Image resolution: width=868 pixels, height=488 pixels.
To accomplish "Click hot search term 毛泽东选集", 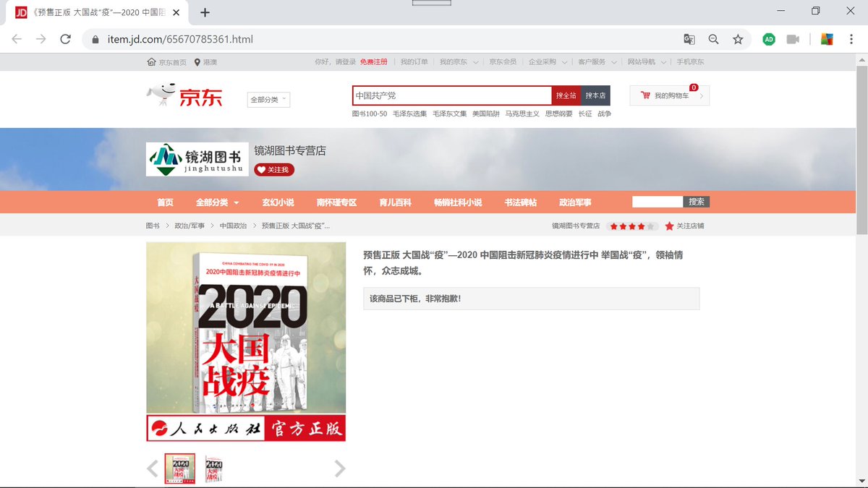I will (x=409, y=114).
